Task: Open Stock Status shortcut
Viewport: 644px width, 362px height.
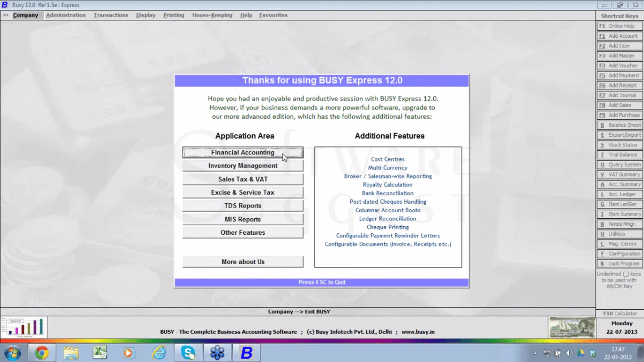Action: (619, 145)
